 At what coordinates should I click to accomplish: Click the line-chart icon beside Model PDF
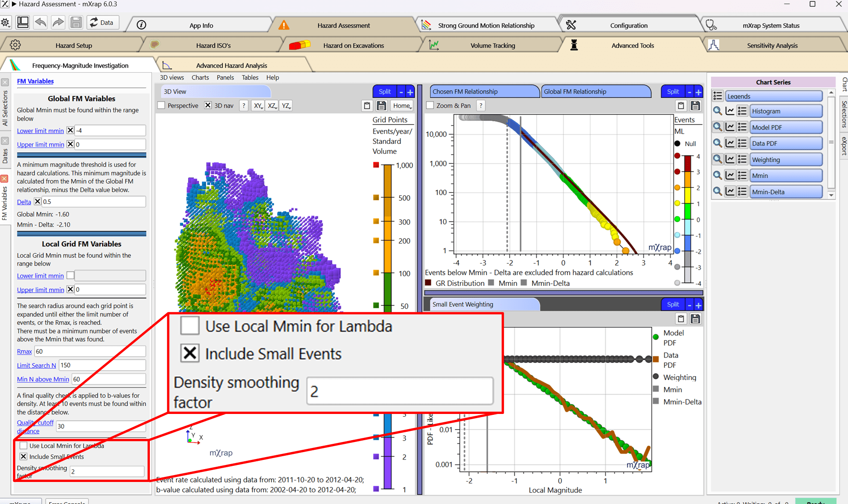coord(730,127)
